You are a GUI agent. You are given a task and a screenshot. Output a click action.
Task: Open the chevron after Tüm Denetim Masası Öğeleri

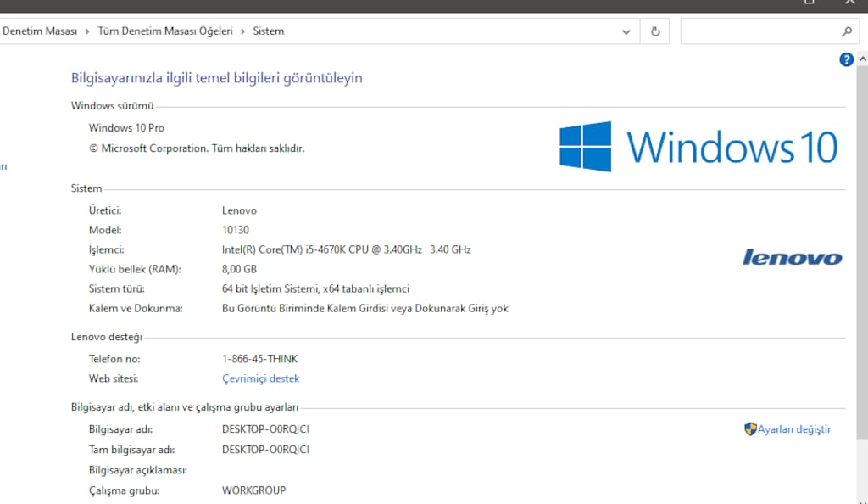pos(242,31)
